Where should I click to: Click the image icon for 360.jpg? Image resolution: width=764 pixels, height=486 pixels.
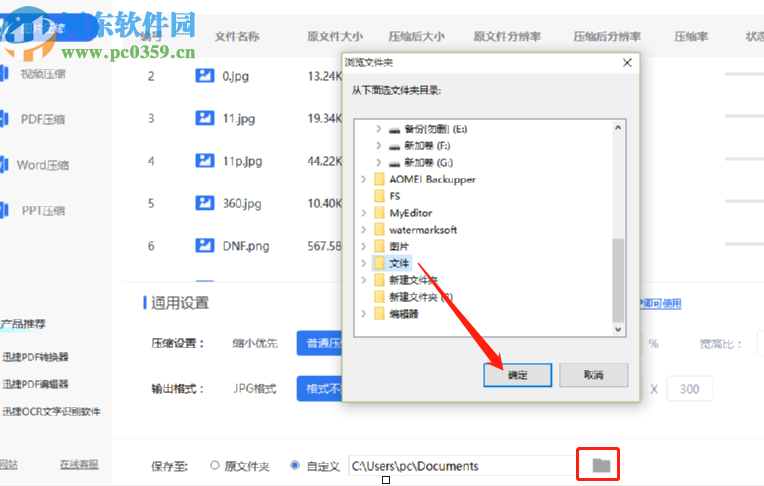coord(205,203)
